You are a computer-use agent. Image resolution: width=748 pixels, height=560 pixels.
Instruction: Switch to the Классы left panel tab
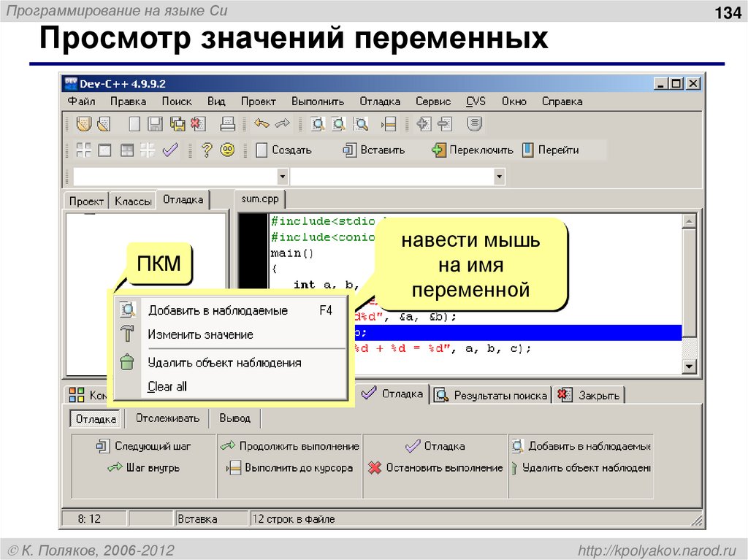(133, 202)
